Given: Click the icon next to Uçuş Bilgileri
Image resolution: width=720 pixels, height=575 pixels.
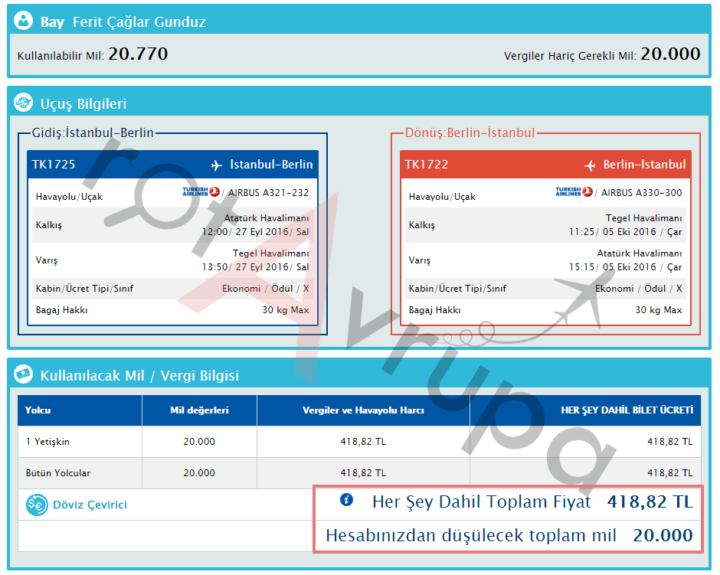Looking at the screenshot, I should point(23,104).
